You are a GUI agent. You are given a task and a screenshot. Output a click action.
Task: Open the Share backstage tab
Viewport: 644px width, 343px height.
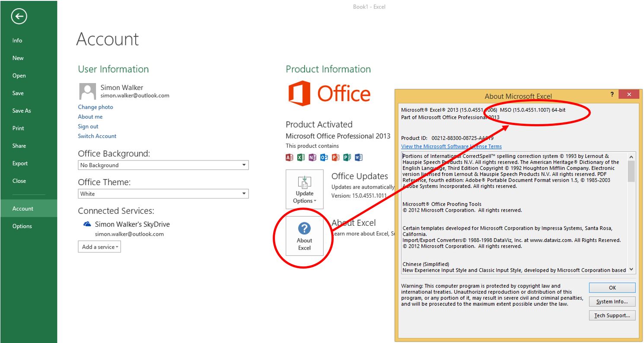click(29, 146)
